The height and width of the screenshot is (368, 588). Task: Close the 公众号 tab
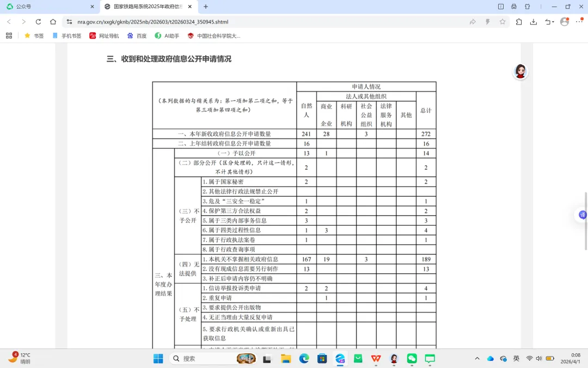pyautogui.click(x=92, y=7)
